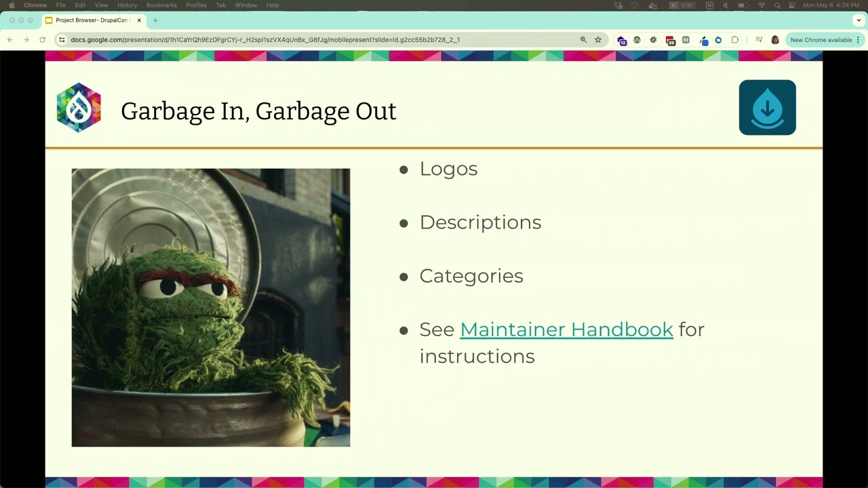Click the New Chrome available button
868x488 pixels.
point(821,40)
